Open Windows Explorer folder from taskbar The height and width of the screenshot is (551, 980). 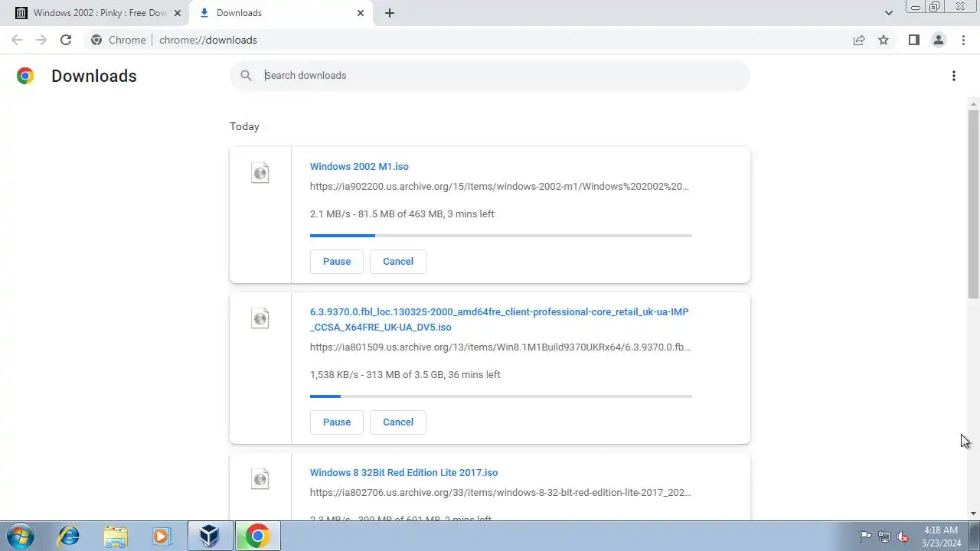tap(116, 536)
